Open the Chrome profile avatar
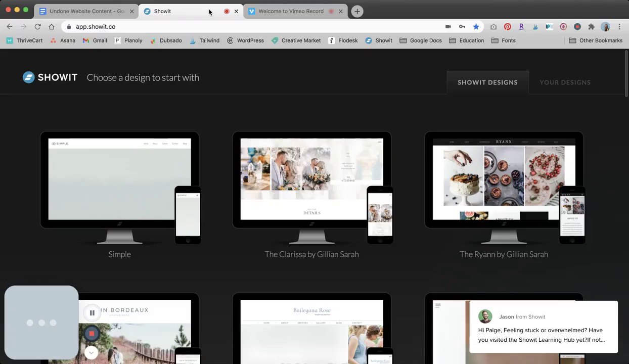Screen dimensions: 629x364 pyautogui.click(x=605, y=27)
